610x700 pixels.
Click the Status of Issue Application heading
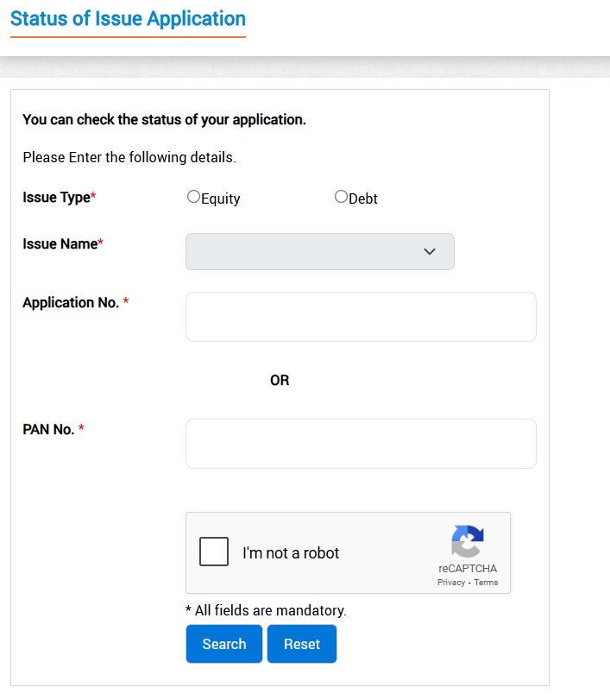point(128,19)
